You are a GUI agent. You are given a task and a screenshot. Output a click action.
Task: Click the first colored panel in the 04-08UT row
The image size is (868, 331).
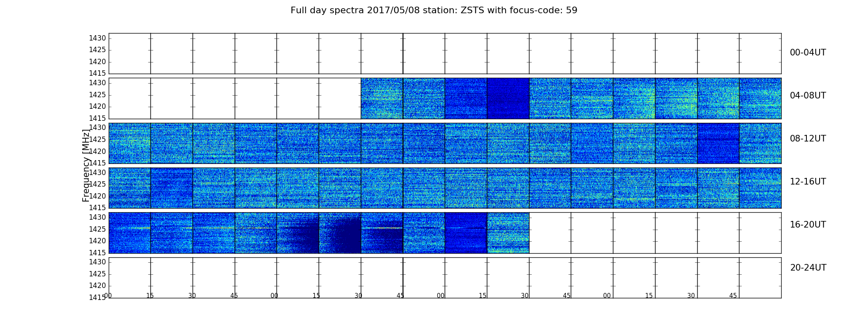click(382, 98)
